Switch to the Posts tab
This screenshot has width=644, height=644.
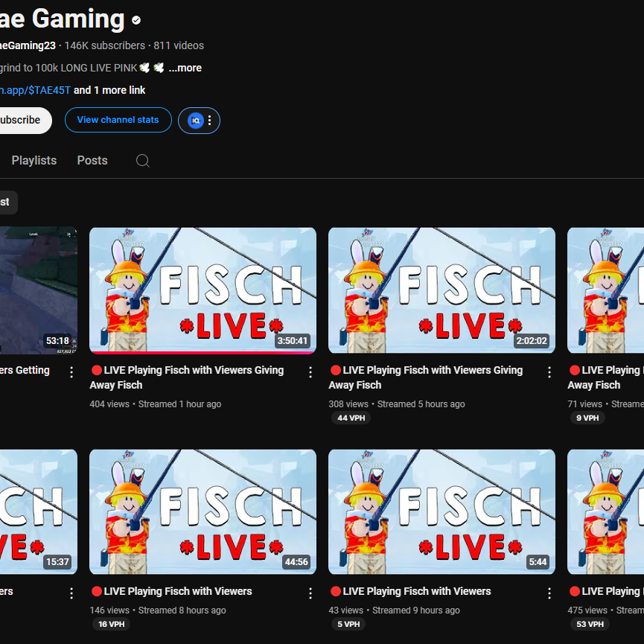coord(92,160)
